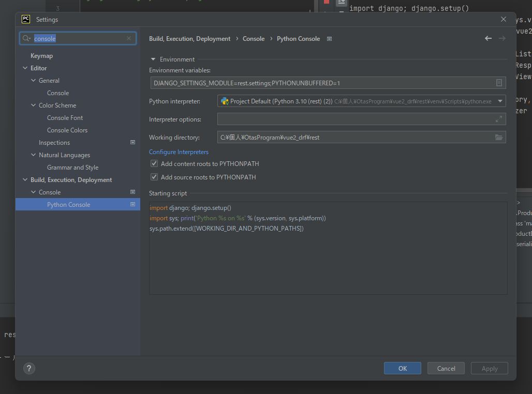Viewport: 532px width, 394px height.
Task: Click the project icon beside Inspections
Action: [x=132, y=142]
